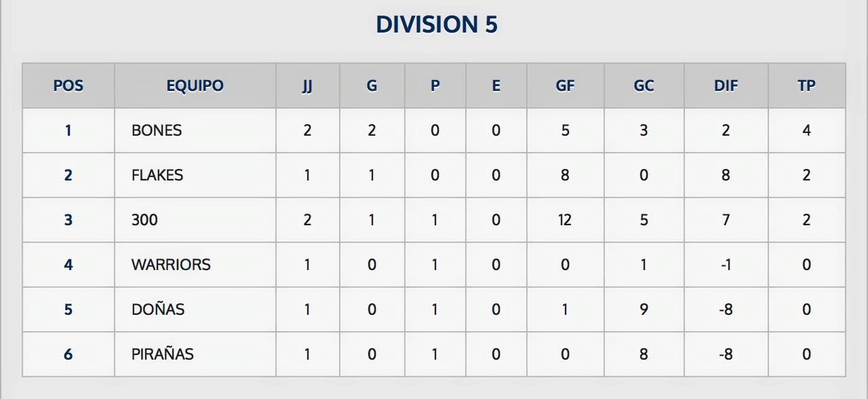Select the FLAKES team row
868x399 pixels.
click(434, 175)
